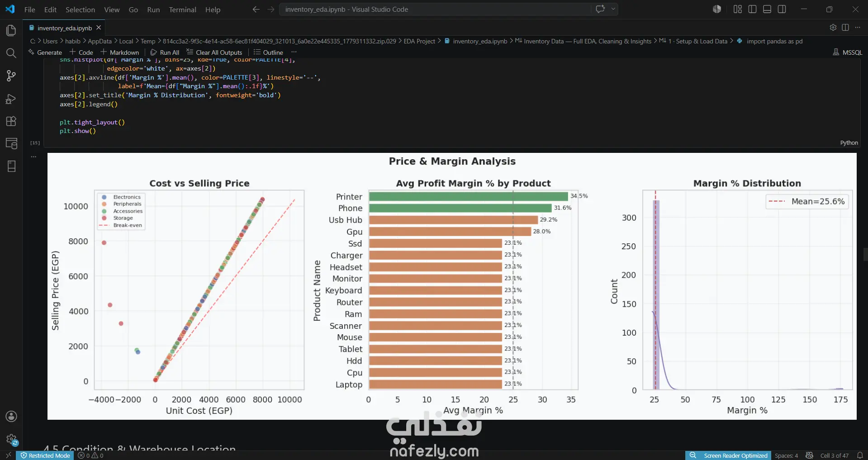Open the Terminal menu

tap(182, 9)
